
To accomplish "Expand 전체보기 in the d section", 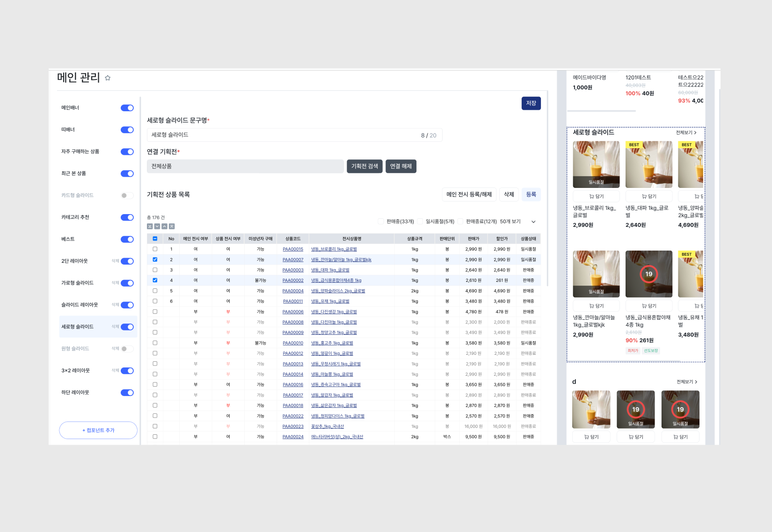I will (686, 382).
